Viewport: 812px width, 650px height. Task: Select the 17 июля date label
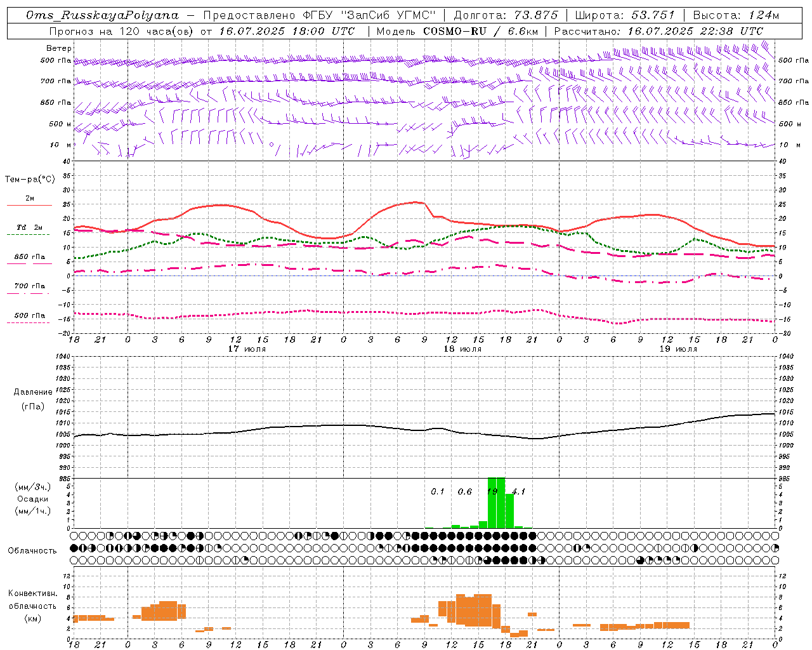click(247, 349)
